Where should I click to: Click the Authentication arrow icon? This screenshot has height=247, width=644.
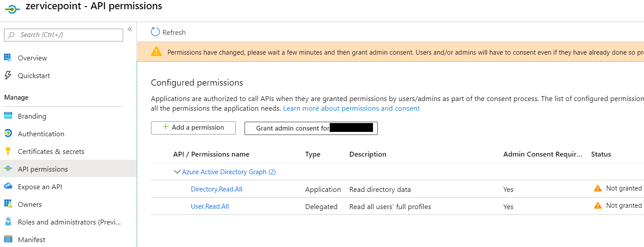[x=8, y=134]
